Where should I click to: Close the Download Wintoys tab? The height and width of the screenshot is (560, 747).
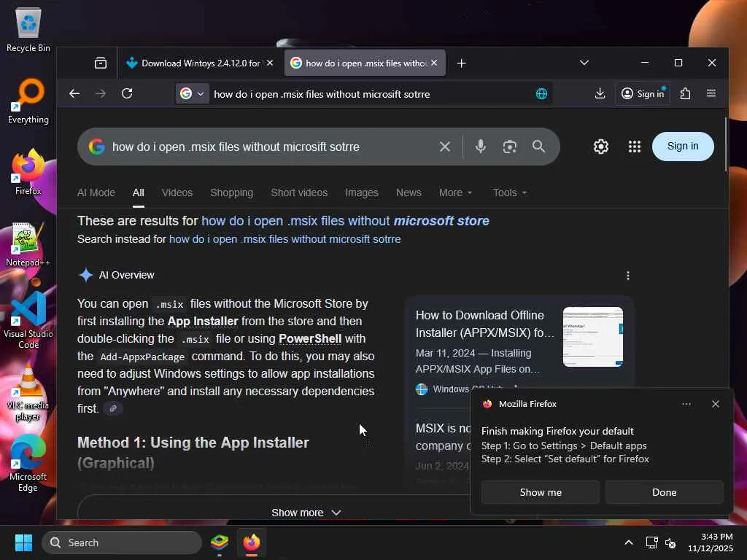pyautogui.click(x=270, y=63)
